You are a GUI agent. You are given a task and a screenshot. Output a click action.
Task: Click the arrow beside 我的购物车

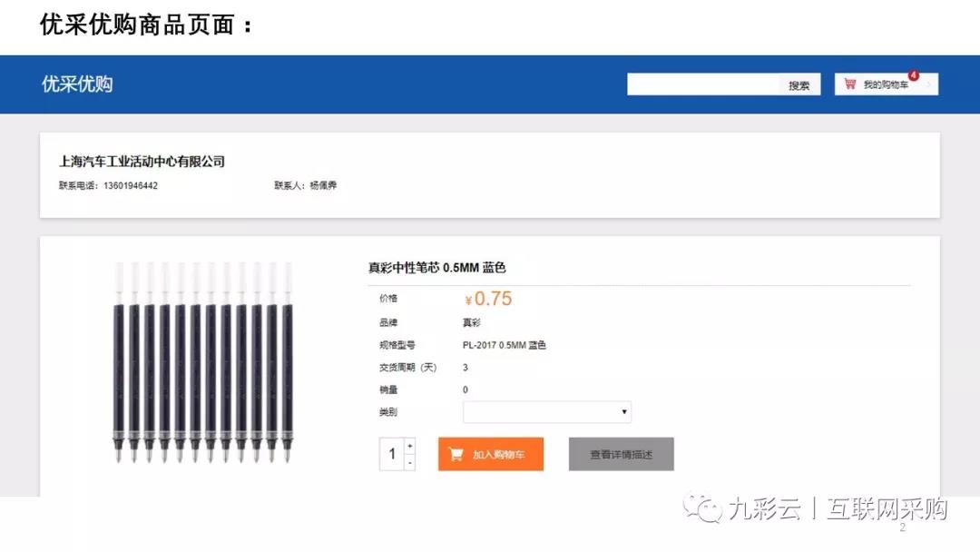929,84
